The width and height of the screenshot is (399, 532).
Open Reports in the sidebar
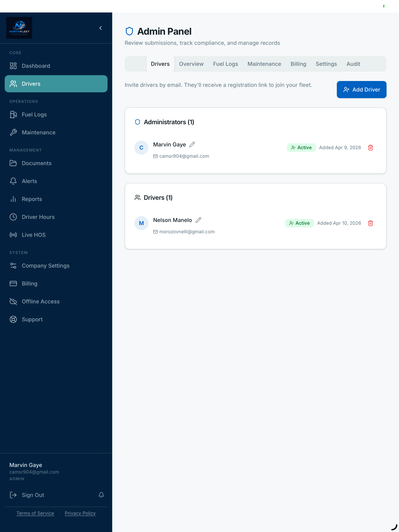[56, 199]
